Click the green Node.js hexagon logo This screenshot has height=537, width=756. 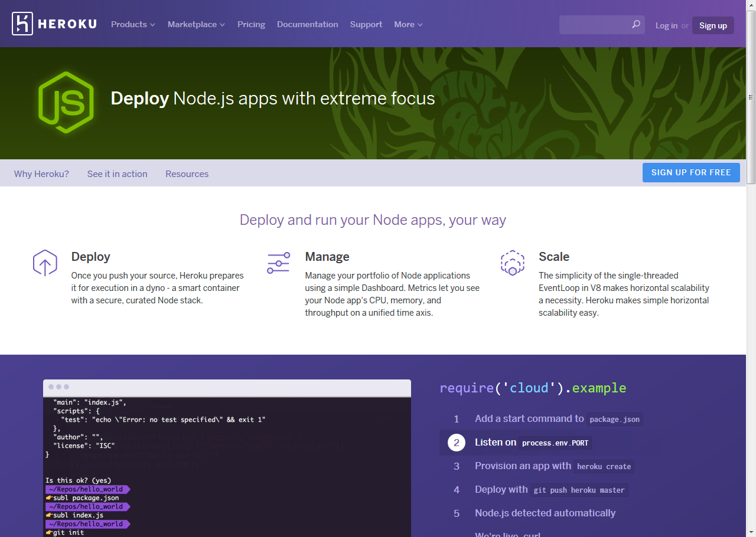coord(66,103)
